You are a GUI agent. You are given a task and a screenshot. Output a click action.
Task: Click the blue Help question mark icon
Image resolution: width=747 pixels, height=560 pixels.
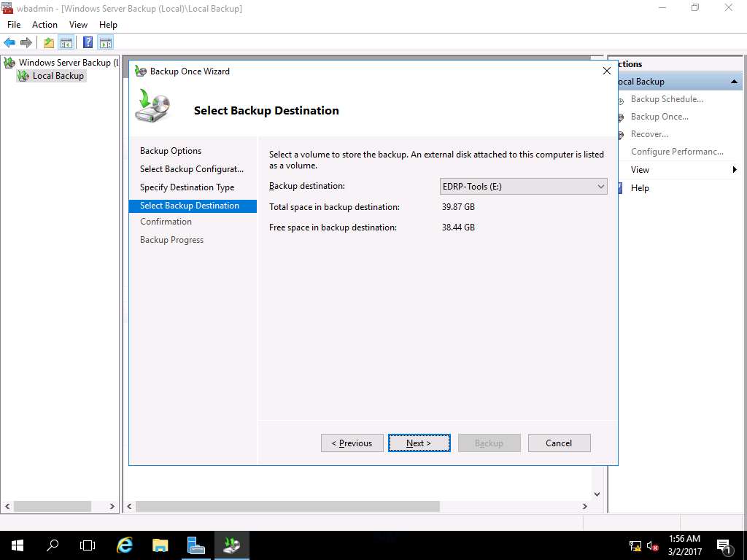pos(88,43)
